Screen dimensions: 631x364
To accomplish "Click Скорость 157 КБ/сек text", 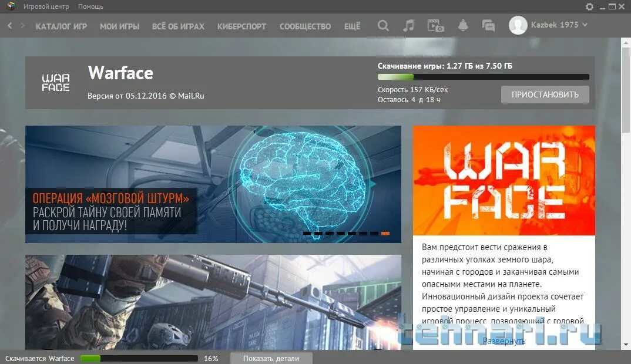I will click(x=412, y=90).
